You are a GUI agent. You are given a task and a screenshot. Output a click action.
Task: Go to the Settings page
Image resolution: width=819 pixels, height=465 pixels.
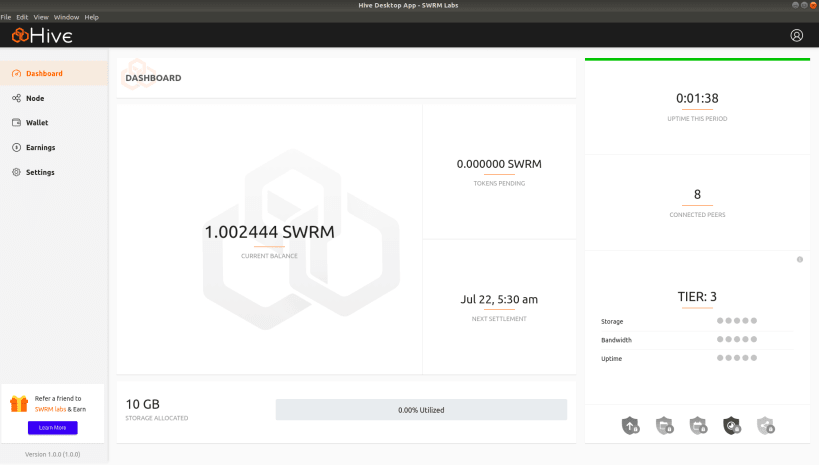[54, 172]
